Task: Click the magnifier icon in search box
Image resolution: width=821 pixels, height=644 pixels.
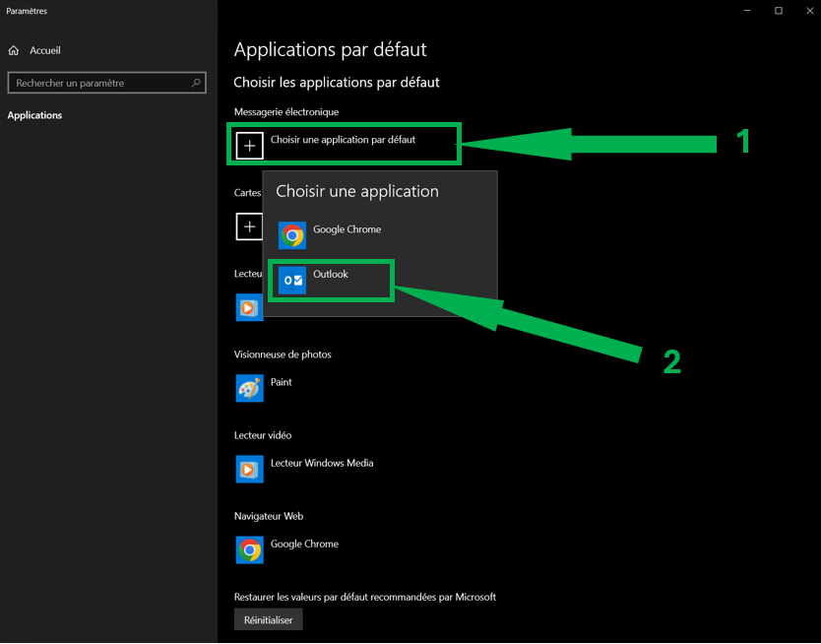Action: point(196,83)
